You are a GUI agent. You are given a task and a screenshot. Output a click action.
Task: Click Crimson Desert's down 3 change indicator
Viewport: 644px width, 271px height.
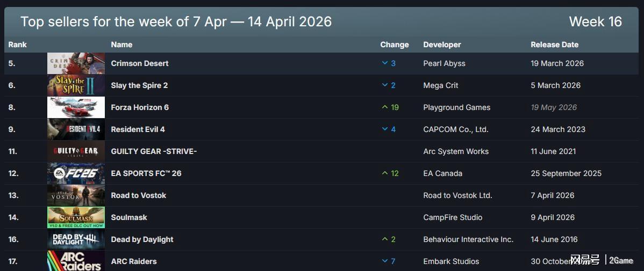coord(389,63)
